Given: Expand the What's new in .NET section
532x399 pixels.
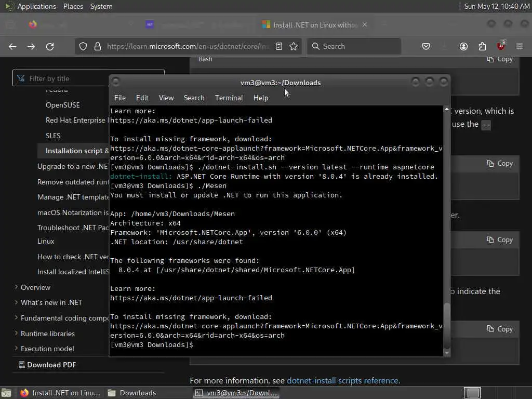Looking at the screenshot, I should (48, 302).
